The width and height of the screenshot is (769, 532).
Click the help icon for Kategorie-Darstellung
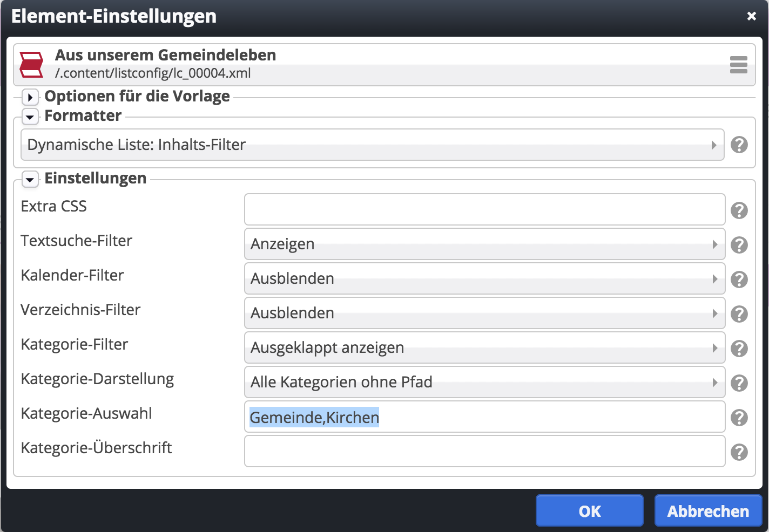(739, 383)
